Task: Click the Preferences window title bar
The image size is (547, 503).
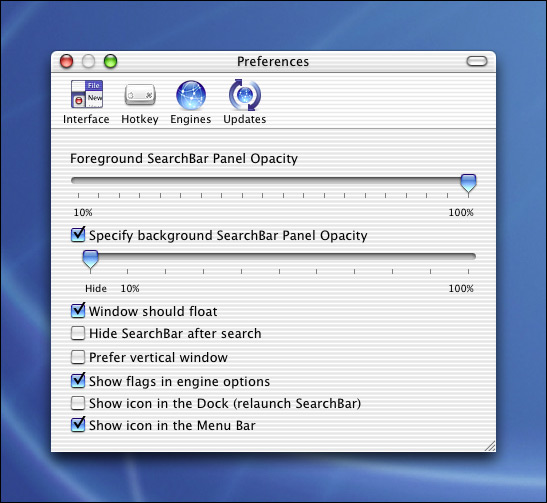Action: [x=273, y=62]
